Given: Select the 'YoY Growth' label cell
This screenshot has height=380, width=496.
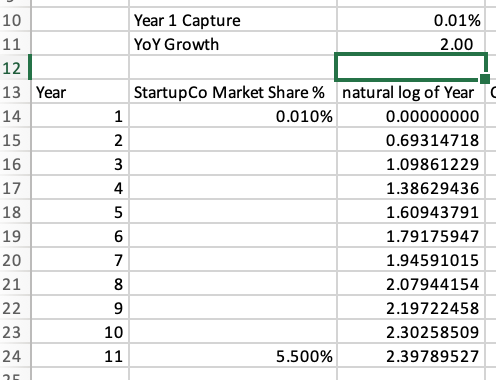Looking at the screenshot, I should 233,44.
